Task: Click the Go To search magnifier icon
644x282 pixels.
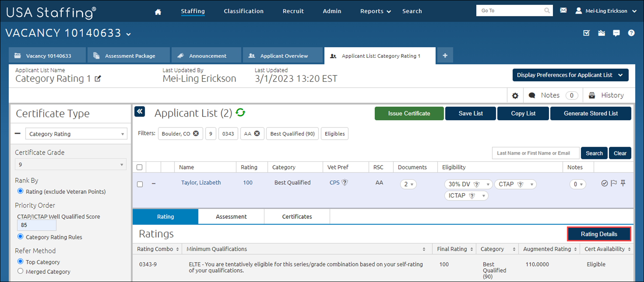Action: tap(547, 10)
